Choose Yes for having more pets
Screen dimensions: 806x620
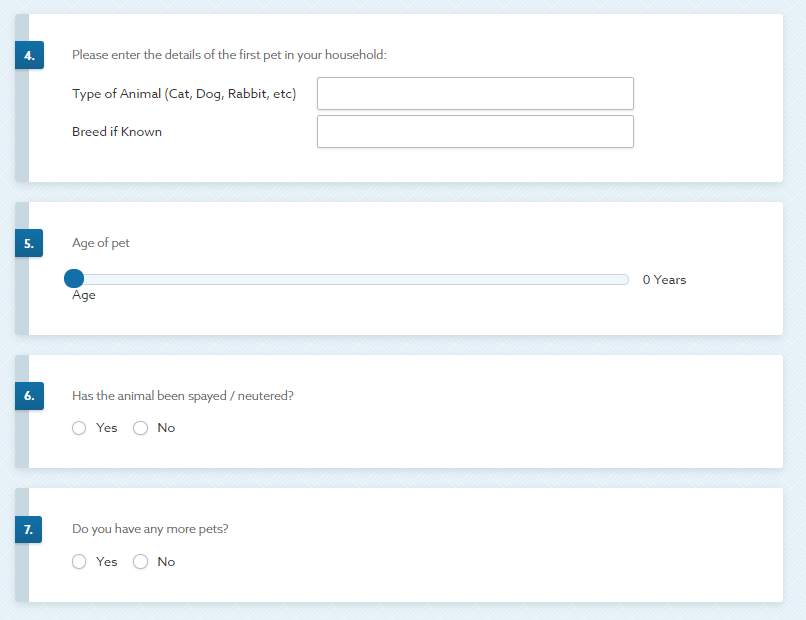pos(80,562)
